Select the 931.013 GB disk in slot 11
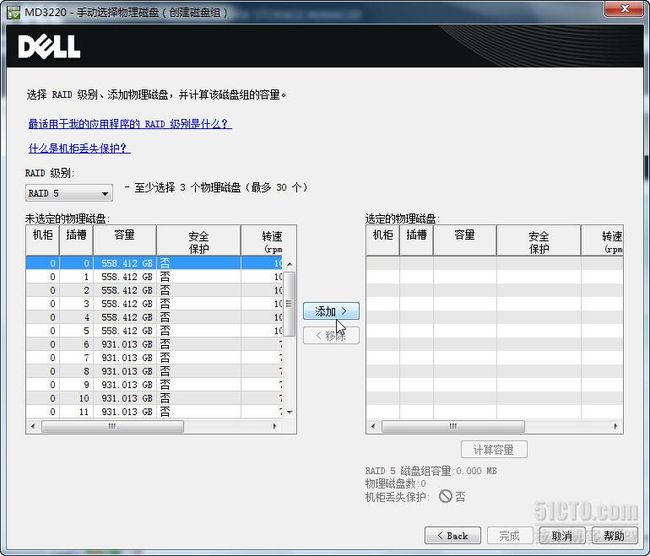 click(154, 412)
